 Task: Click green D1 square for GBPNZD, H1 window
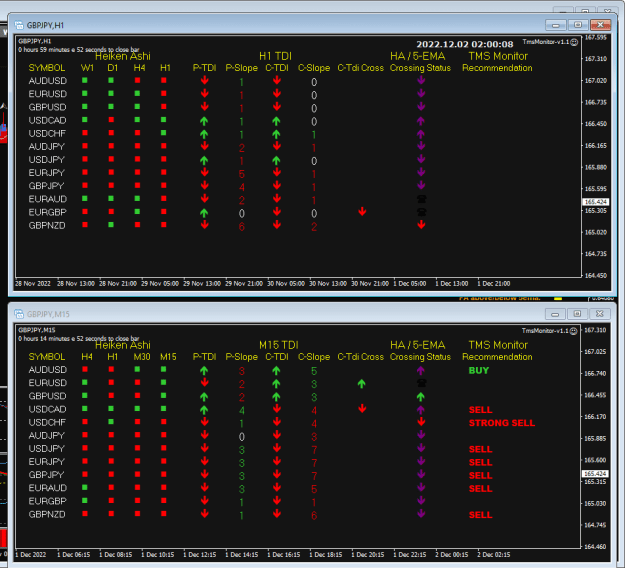coord(111,225)
